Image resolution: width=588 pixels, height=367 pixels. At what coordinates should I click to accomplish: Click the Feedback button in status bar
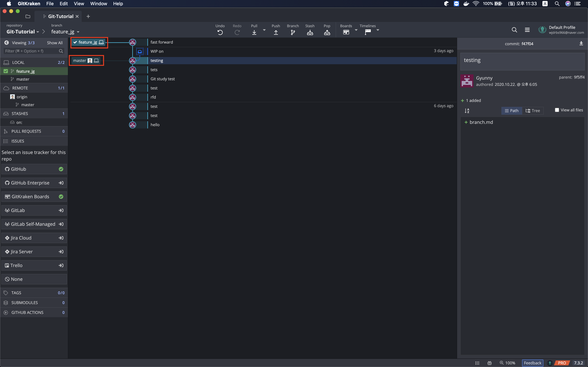[x=532, y=363]
